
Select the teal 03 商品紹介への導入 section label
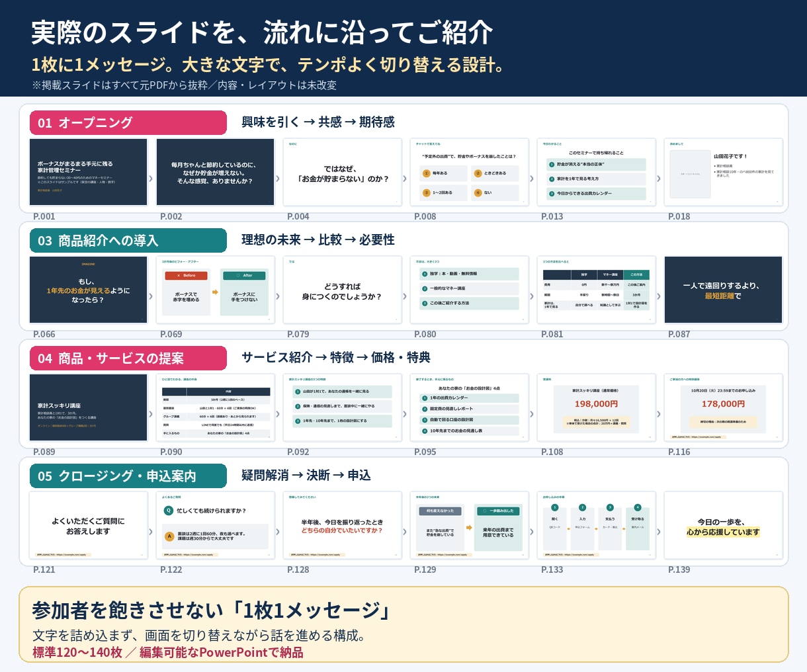(128, 240)
